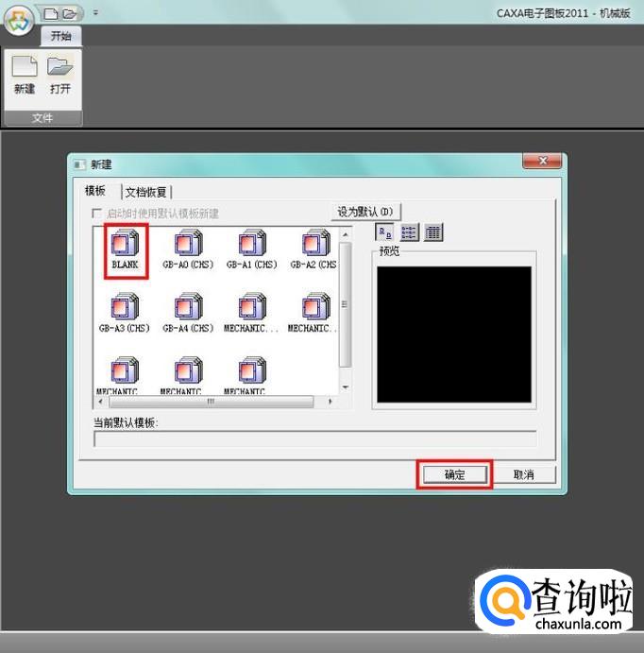Switch to details view mode
Viewport: 644px width, 653px height.
coord(433,232)
